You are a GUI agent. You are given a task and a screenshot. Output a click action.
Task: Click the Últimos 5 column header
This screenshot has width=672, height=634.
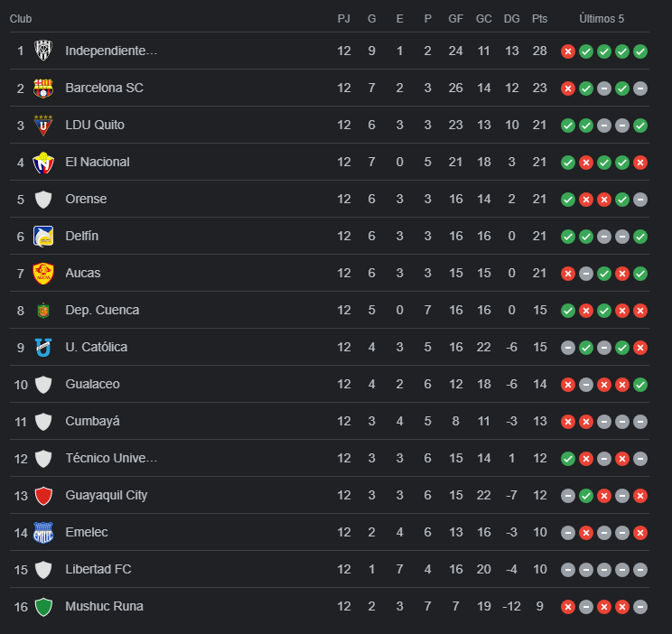coord(602,18)
